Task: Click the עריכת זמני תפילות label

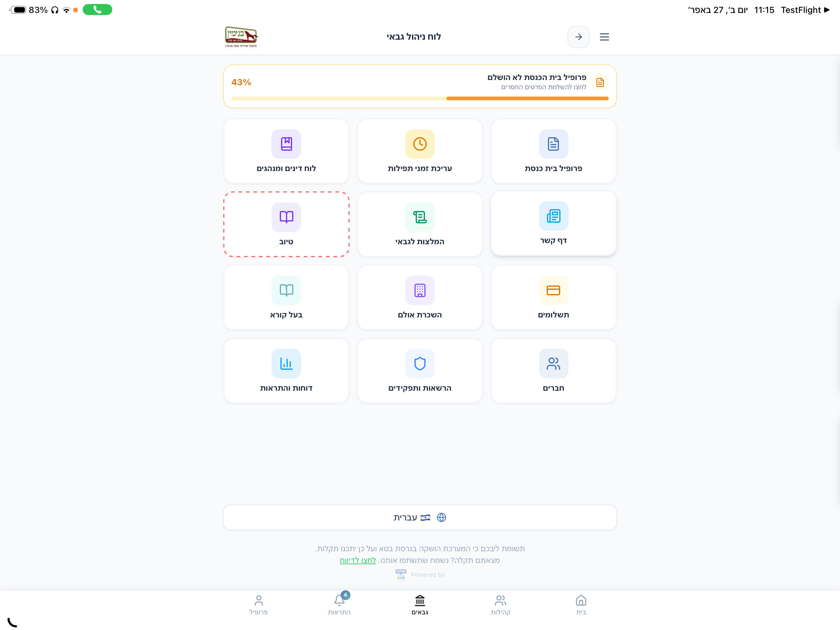Action: point(420,168)
